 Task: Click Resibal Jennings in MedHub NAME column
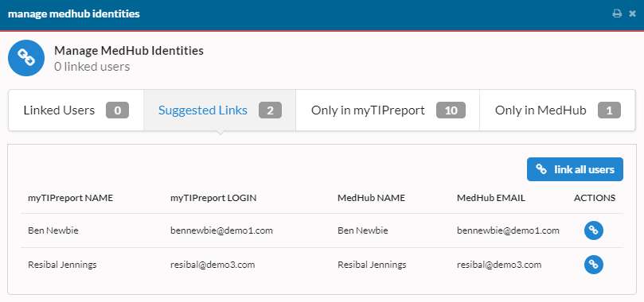[x=372, y=265]
